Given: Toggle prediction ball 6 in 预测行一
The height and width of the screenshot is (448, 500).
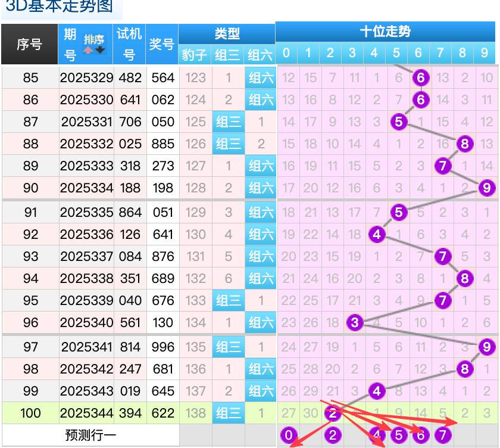Looking at the screenshot, I should [x=421, y=435].
